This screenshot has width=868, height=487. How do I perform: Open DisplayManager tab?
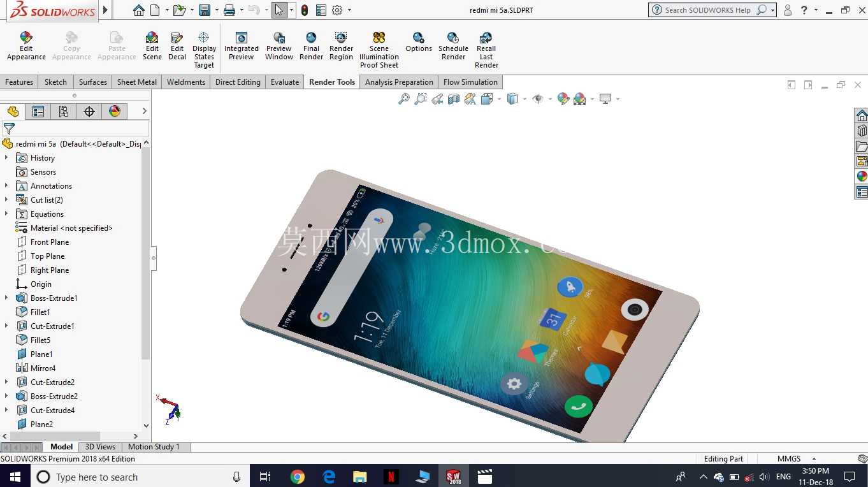[x=115, y=112]
